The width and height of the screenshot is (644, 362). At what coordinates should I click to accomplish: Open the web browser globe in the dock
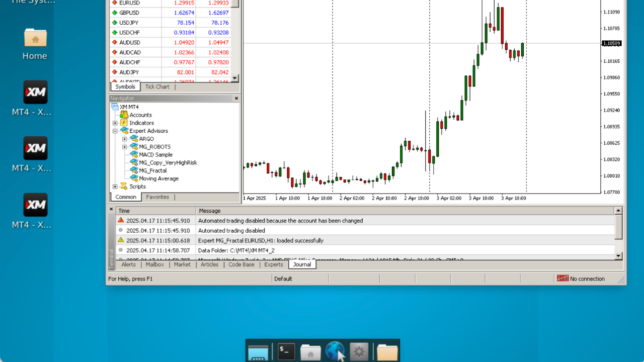coord(335,351)
